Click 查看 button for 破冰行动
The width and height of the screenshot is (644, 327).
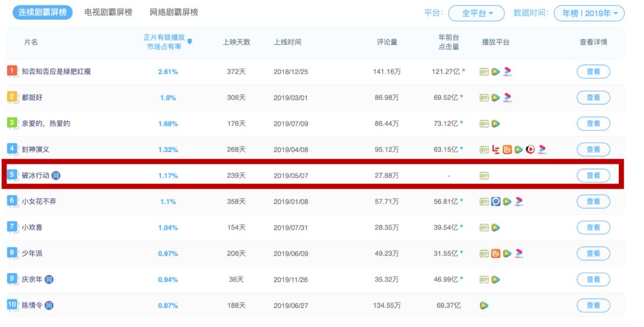tap(593, 175)
